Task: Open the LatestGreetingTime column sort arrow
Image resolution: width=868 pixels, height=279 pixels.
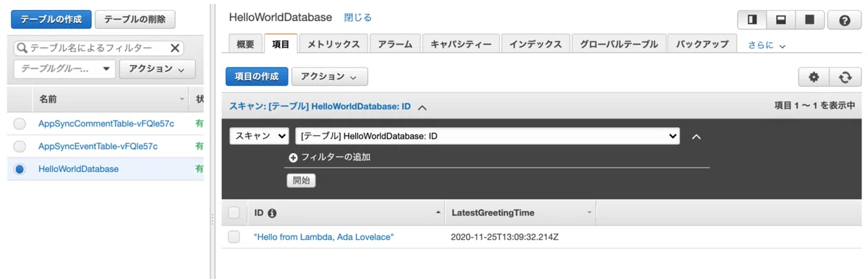Action: point(589,213)
